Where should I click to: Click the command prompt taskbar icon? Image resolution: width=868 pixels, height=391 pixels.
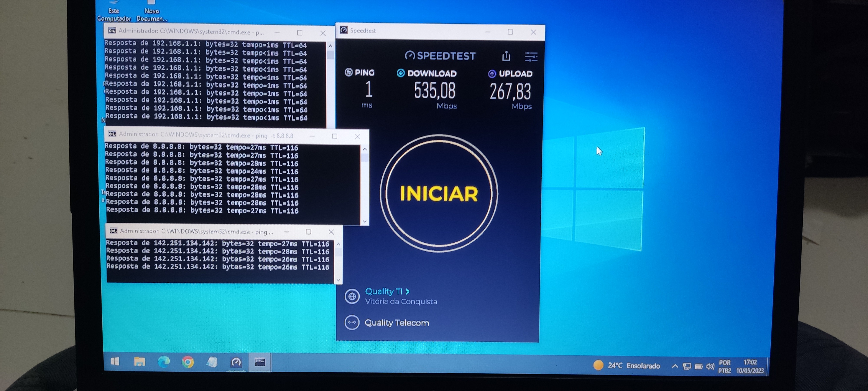tap(260, 363)
